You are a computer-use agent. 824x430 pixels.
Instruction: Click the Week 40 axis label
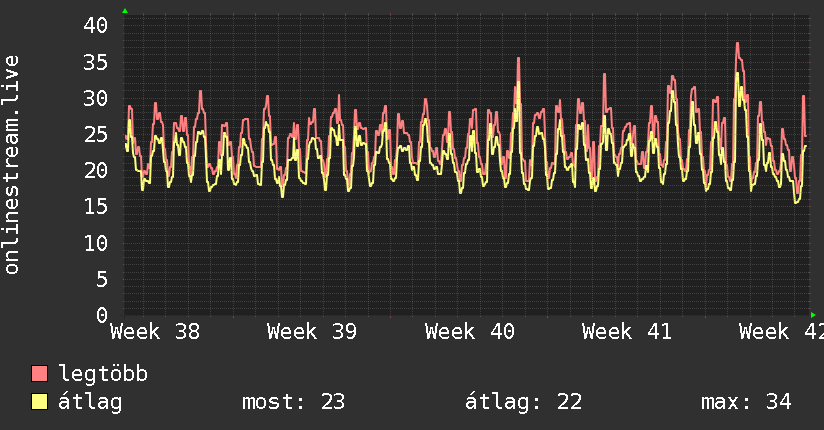(470, 332)
